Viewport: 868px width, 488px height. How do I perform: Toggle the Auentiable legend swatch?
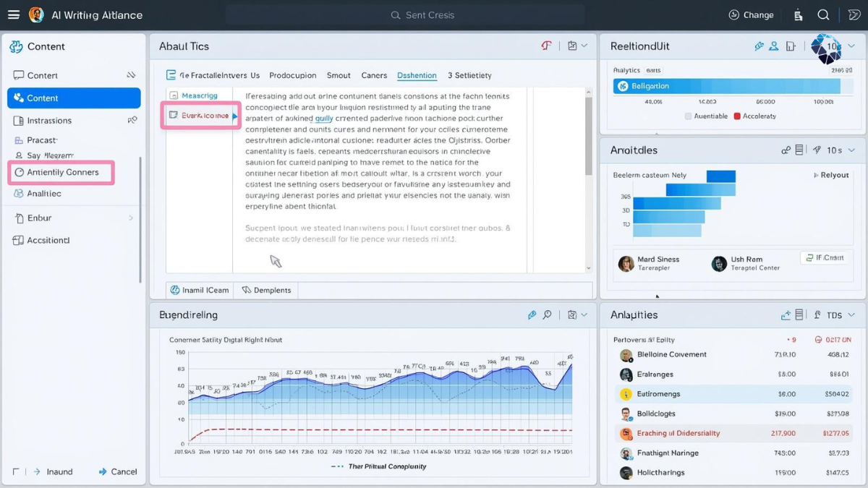point(689,116)
